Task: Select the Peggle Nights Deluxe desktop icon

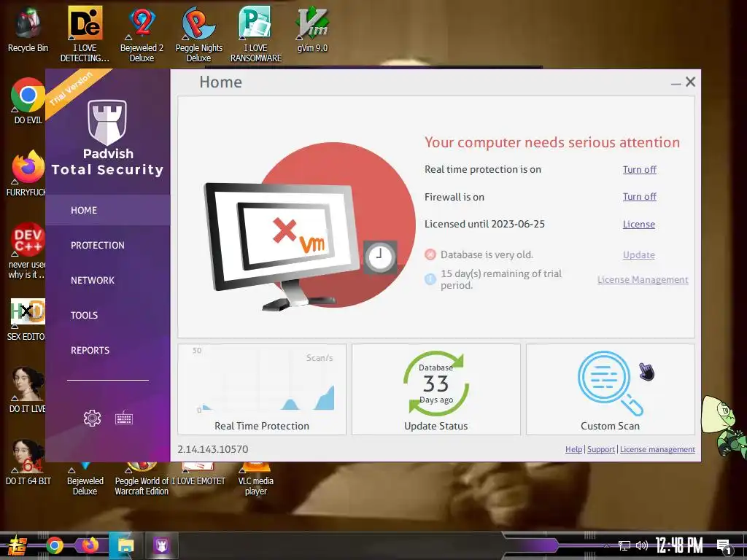Action: [x=198, y=34]
